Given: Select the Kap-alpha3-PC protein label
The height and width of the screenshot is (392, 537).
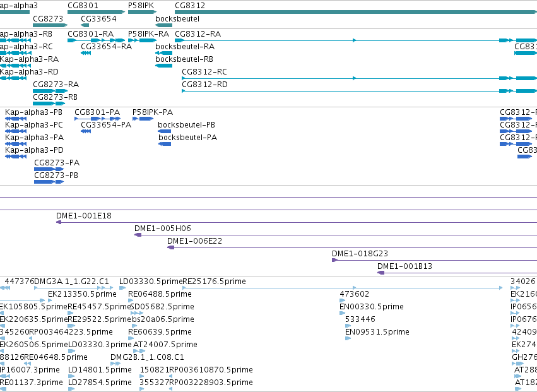Looking at the screenshot, I should (34, 125).
